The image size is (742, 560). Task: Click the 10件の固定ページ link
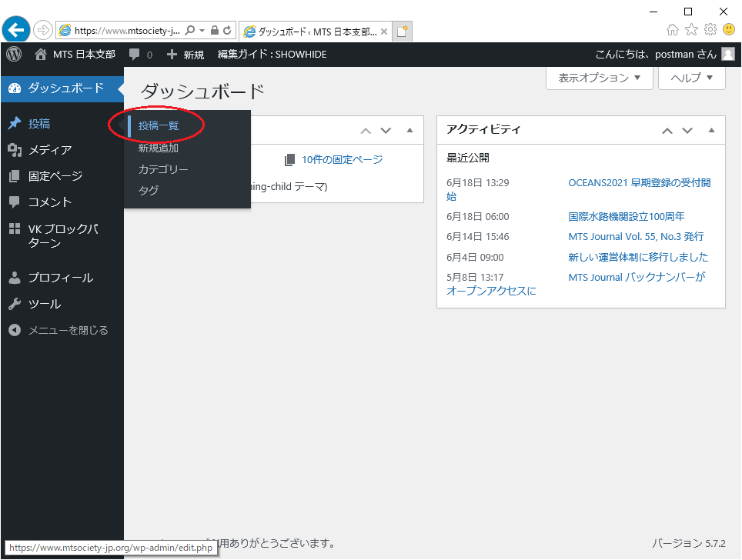click(342, 159)
